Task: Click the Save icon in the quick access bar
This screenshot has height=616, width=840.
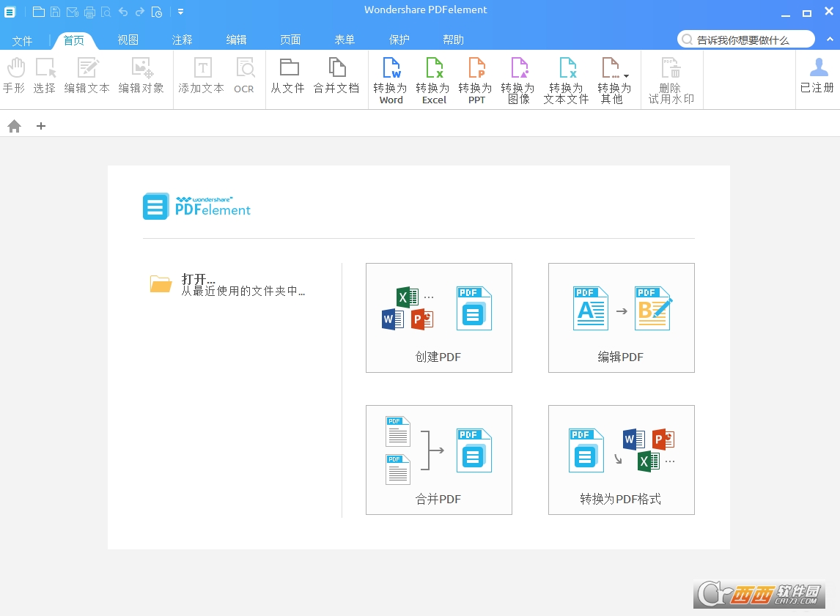Action: [55, 12]
